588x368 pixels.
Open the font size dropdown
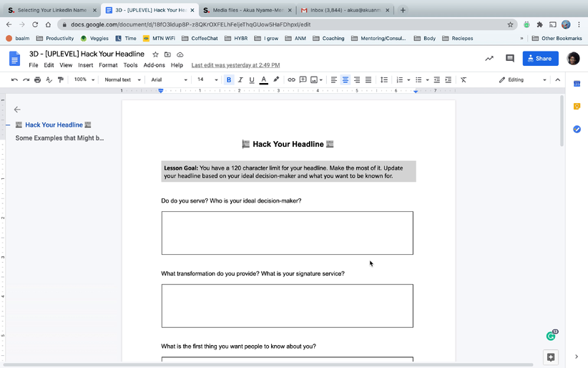207,79
